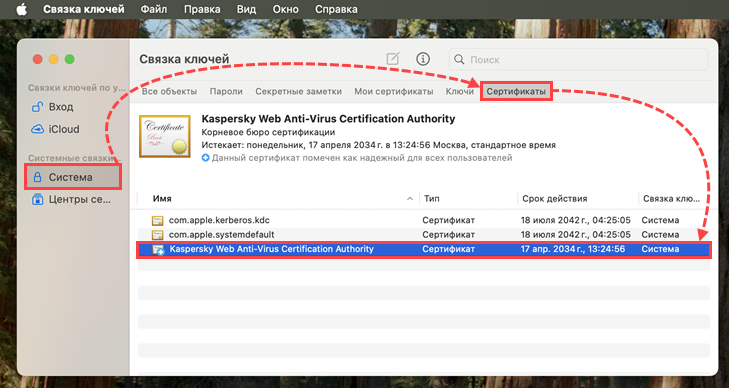The height and width of the screenshot is (388, 729).
Task: Close the Keychain window with red button
Action: [x=38, y=59]
